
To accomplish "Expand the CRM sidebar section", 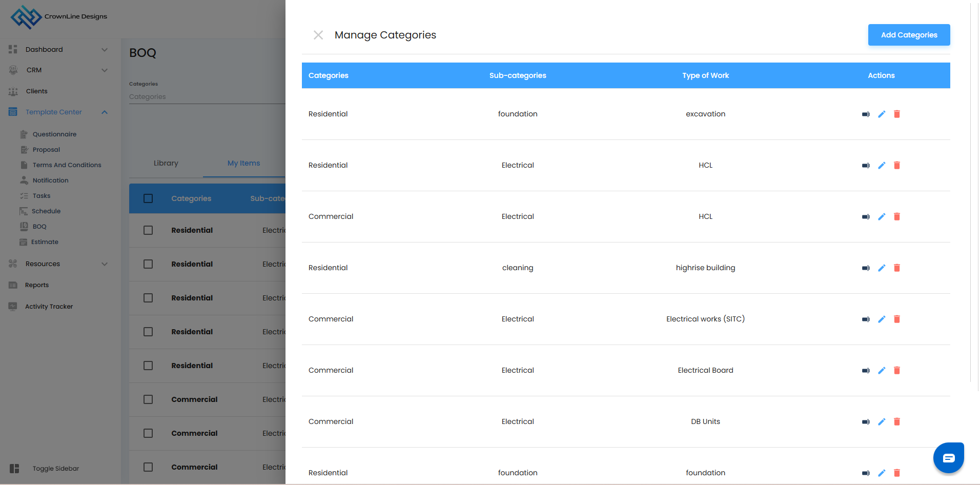I will [x=105, y=70].
